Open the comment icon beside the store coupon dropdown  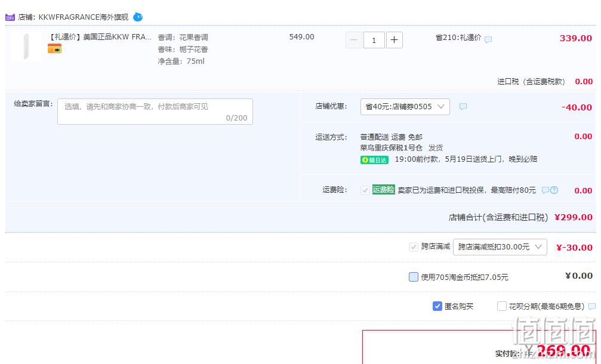click(463, 107)
